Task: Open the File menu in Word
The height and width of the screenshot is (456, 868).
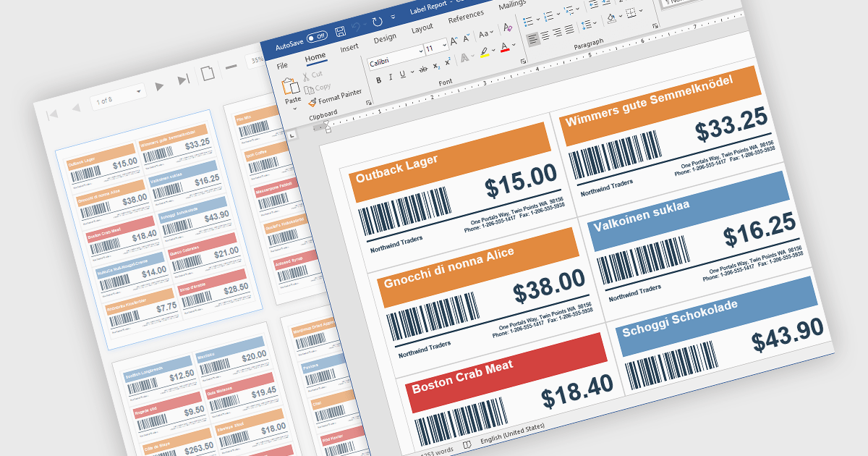Action: coord(282,66)
